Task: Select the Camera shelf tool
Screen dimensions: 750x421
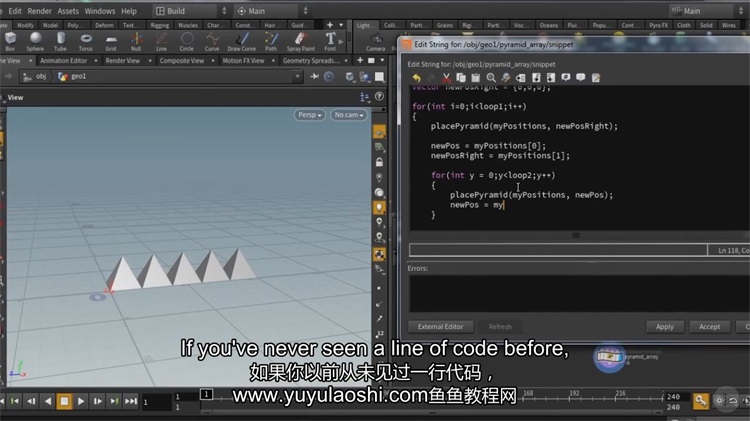Action: tap(376, 43)
